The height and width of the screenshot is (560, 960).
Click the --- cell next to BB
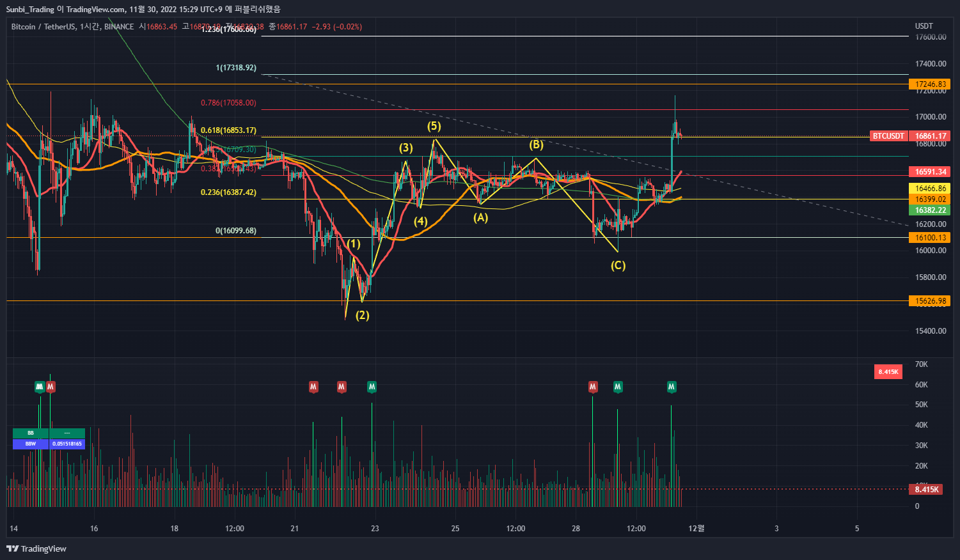pos(67,433)
